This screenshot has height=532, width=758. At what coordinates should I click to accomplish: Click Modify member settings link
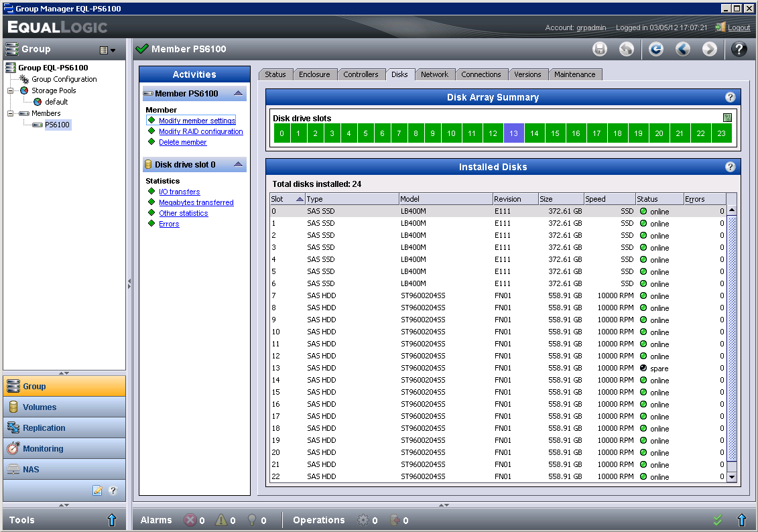[x=197, y=121]
